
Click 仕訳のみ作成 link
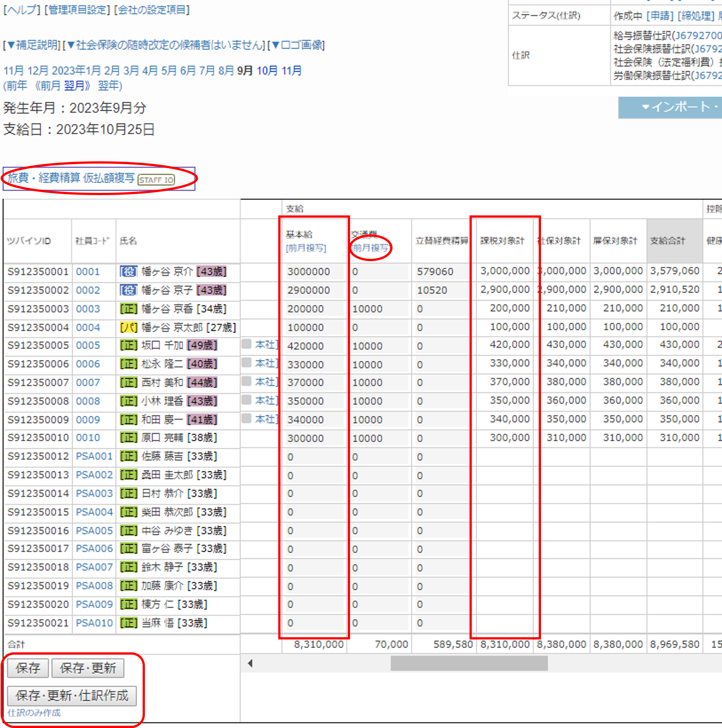(x=34, y=713)
